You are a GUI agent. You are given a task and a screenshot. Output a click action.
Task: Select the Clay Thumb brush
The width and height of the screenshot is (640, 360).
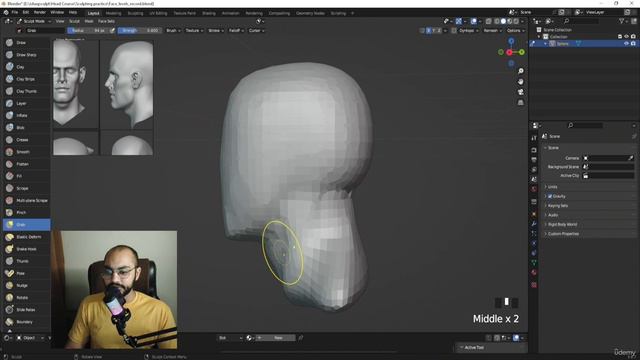tap(27, 91)
